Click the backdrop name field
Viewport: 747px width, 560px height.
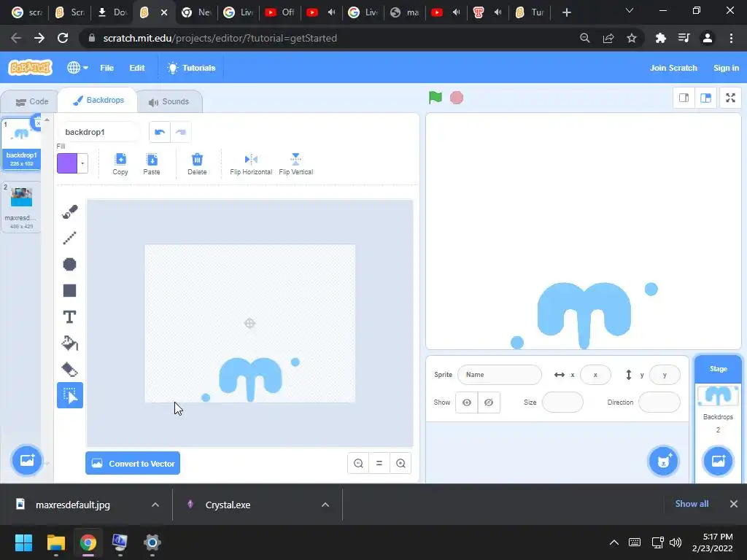pos(99,132)
